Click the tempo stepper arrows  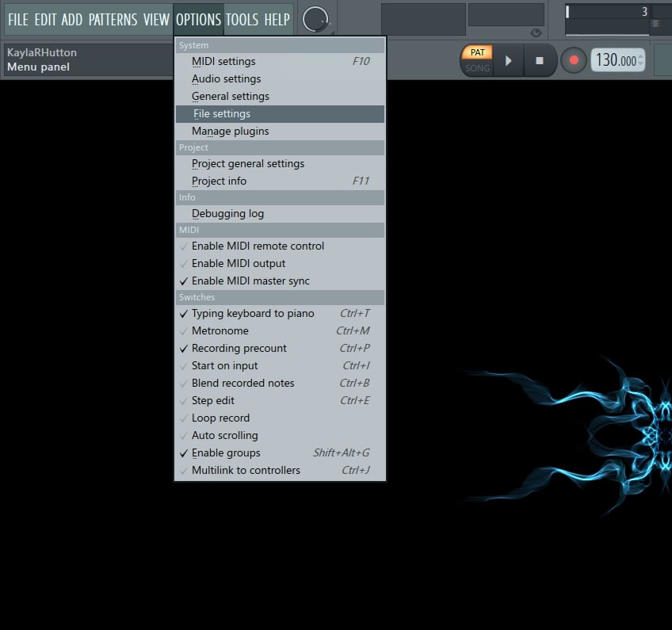pos(640,61)
